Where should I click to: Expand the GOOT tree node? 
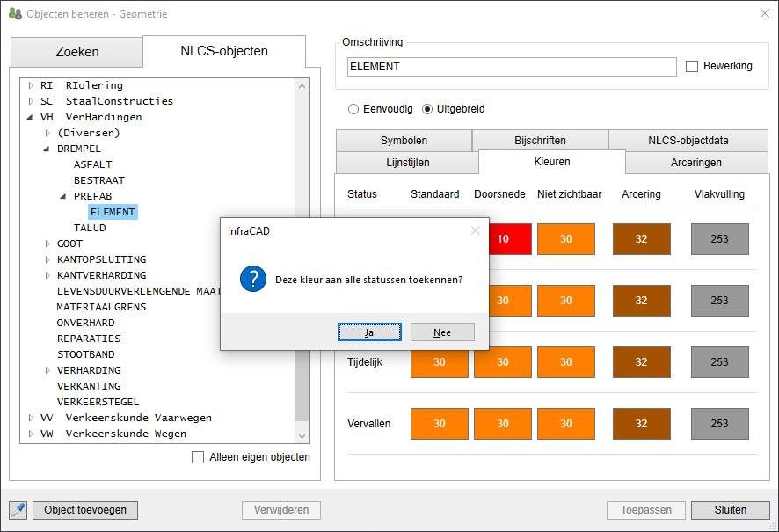pyautogui.click(x=48, y=244)
